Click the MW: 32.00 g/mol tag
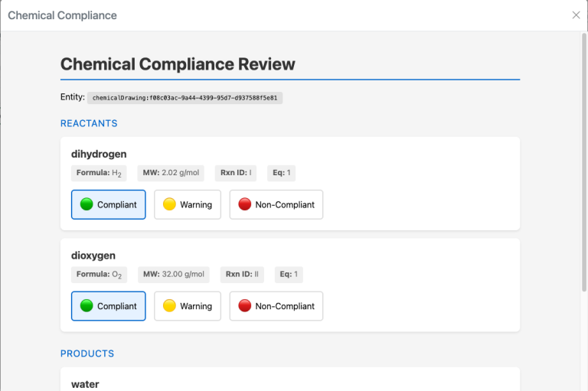The height and width of the screenshot is (391, 588). (x=174, y=275)
